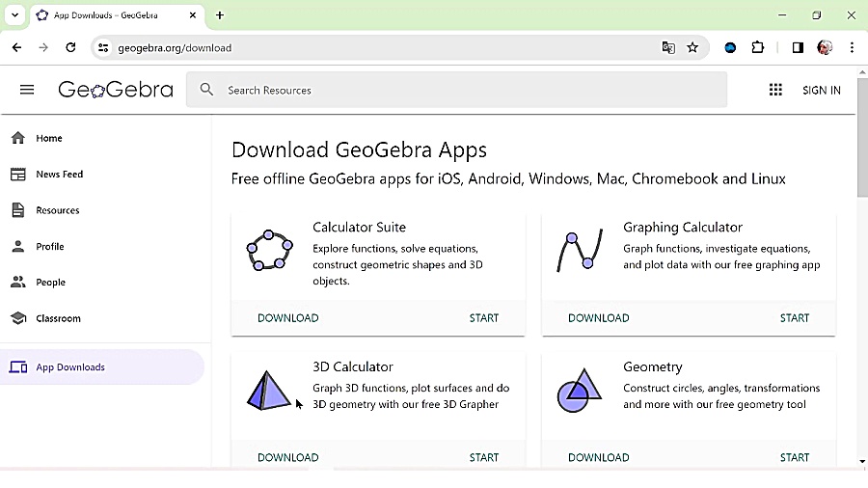
Task: Click the blue extension icon in toolbar
Action: point(730,47)
